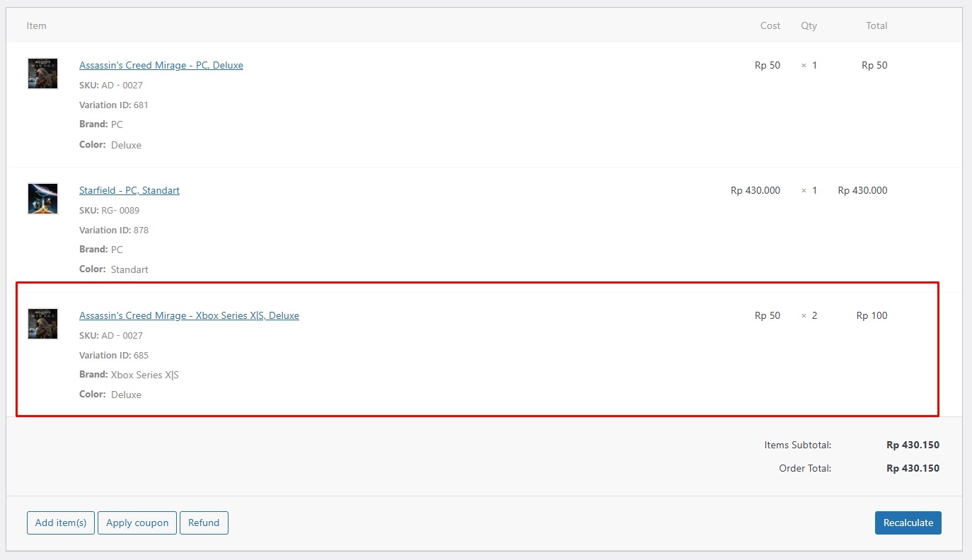The height and width of the screenshot is (560, 972).
Task: Click the Apply coupon button
Action: [x=137, y=523]
